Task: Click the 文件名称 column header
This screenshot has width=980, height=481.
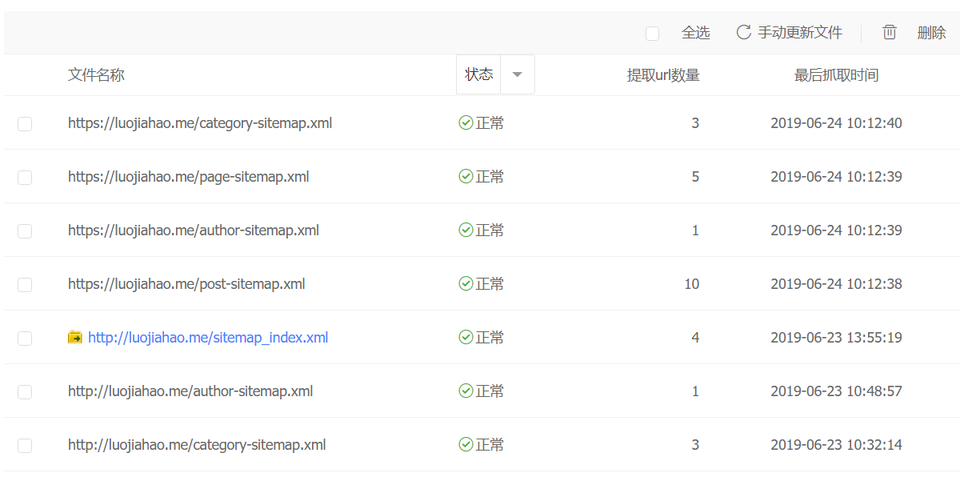Action: click(x=96, y=75)
